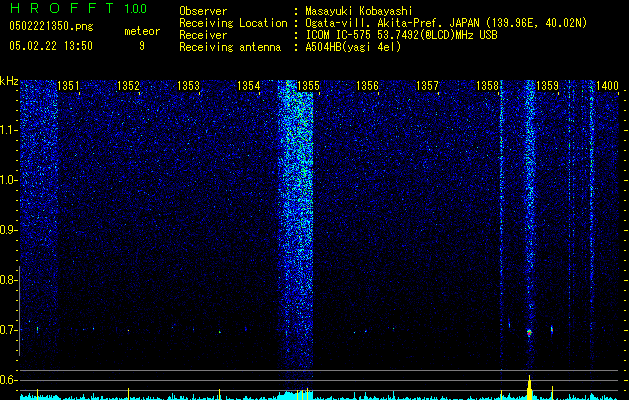Select the Ogata-vill. Akita-Pref. JAPAN location text
629x400 pixels.
point(446,23)
